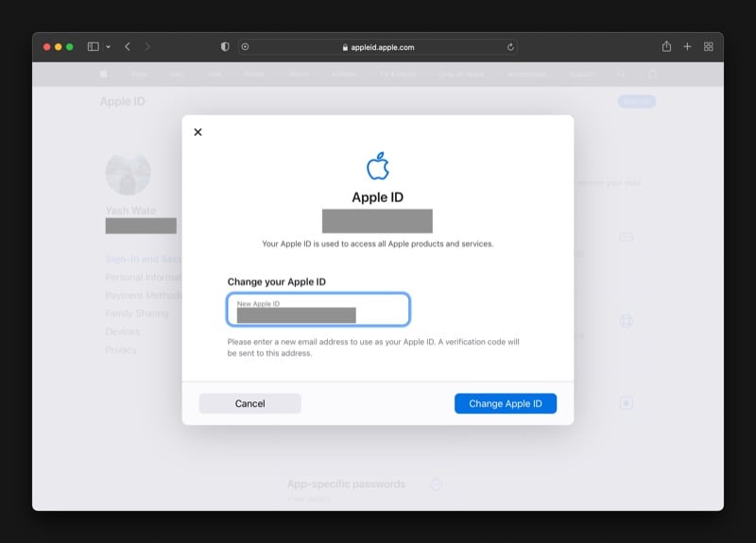
Task: Cancel the Apple ID change
Action: point(249,403)
